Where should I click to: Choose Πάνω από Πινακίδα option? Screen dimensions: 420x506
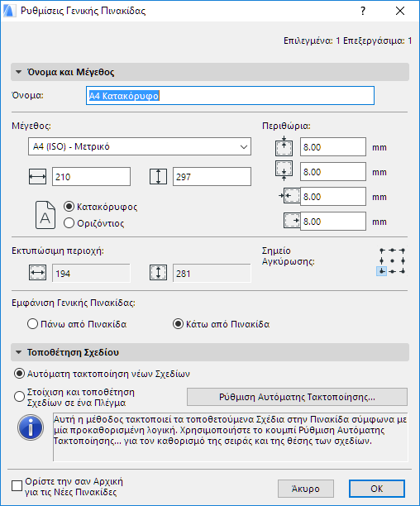[x=32, y=323]
